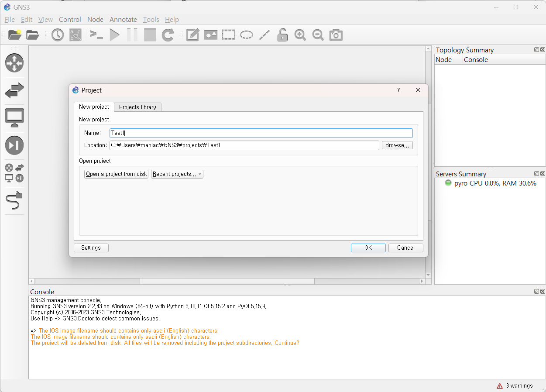This screenshot has height=392, width=546.
Task: Browse security devices in the sidebar
Action: coord(14,145)
